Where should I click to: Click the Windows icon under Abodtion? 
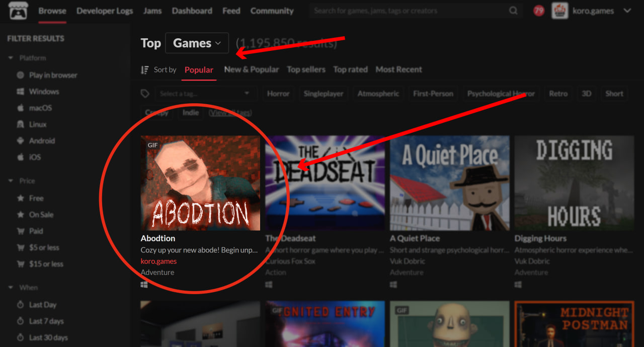point(144,285)
